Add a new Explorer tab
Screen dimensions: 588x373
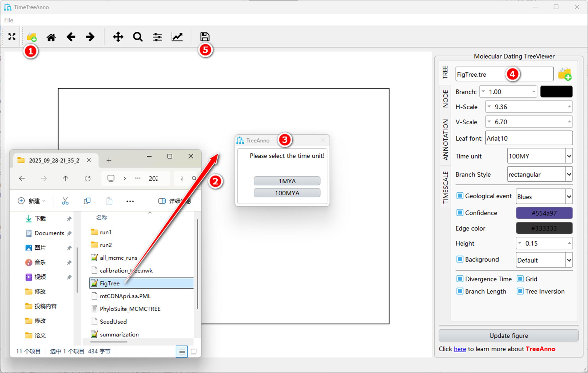pyautogui.click(x=109, y=160)
